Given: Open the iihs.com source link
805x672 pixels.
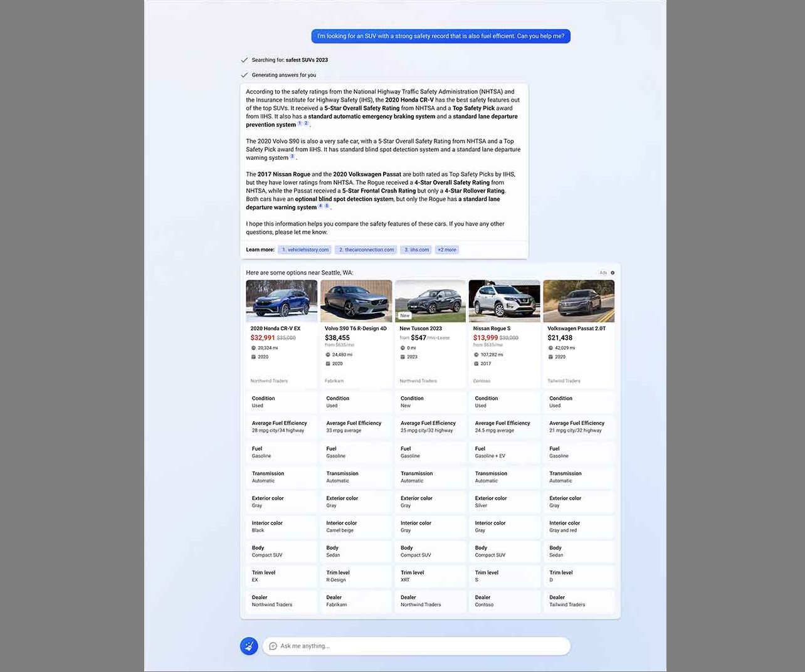Looking at the screenshot, I should coord(416,249).
